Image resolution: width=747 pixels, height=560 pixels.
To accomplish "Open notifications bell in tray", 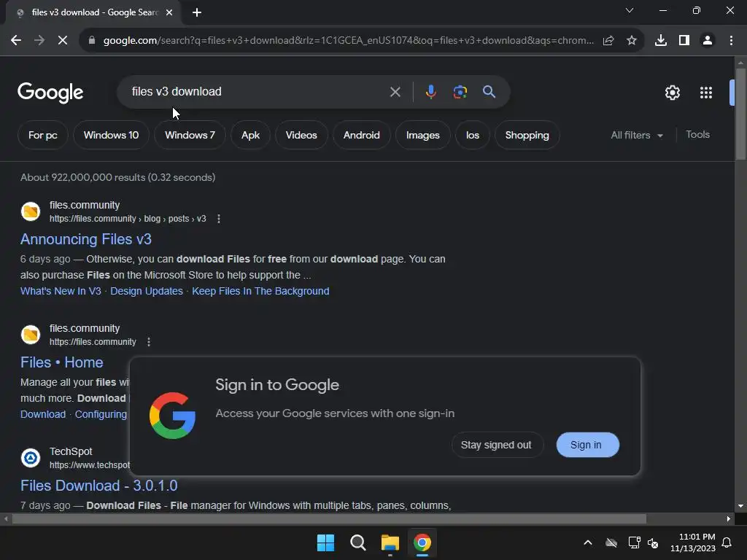I will tap(727, 542).
